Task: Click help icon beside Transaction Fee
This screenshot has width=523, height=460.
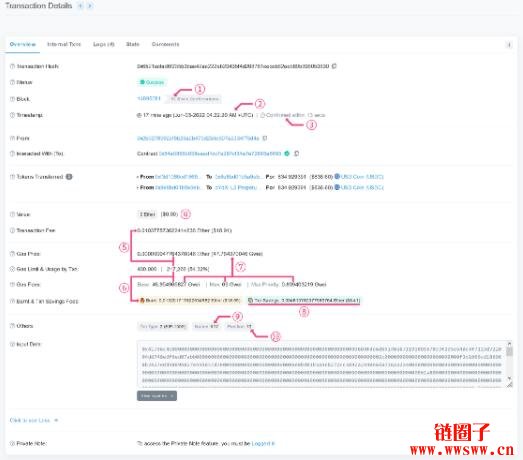Action: pyautogui.click(x=12, y=230)
